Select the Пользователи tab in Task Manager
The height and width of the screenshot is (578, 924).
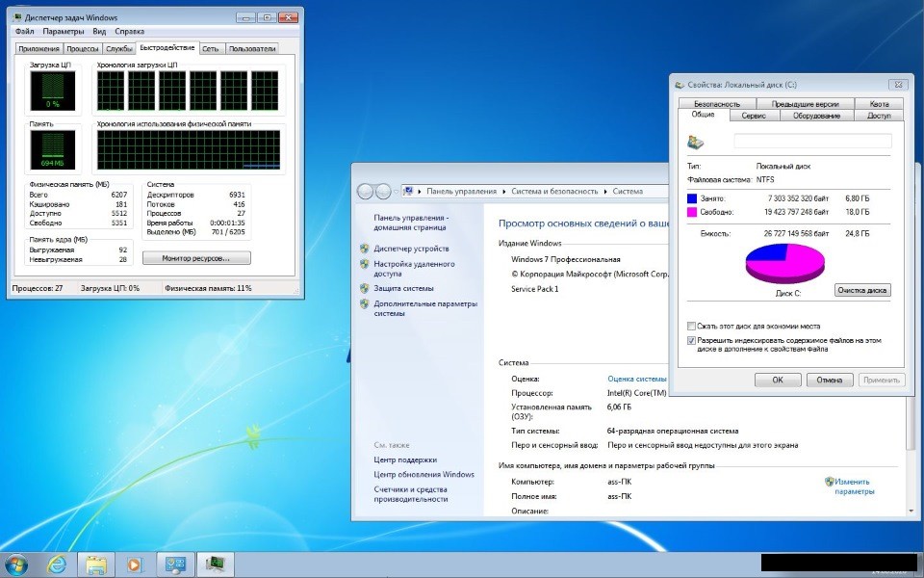[x=251, y=49]
